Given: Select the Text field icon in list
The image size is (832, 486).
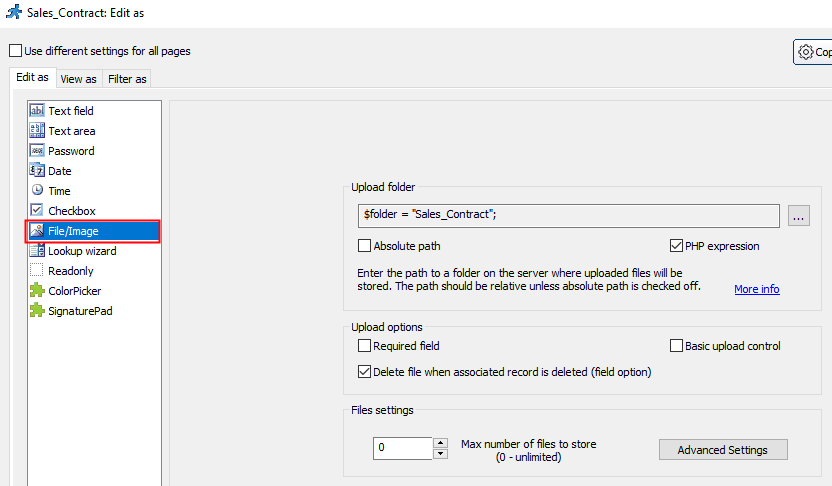Looking at the screenshot, I should (x=37, y=111).
